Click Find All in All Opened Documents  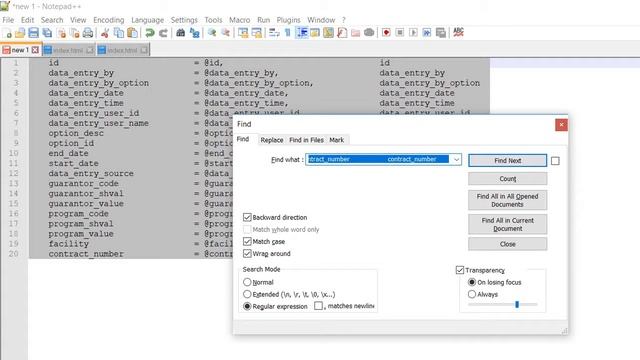[x=507, y=200]
